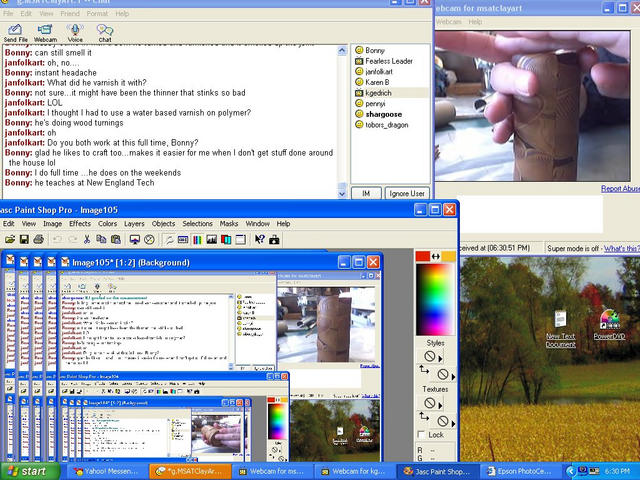The image size is (640, 480).
Task: Swap foreground and background Textures arrows
Action: point(424,417)
